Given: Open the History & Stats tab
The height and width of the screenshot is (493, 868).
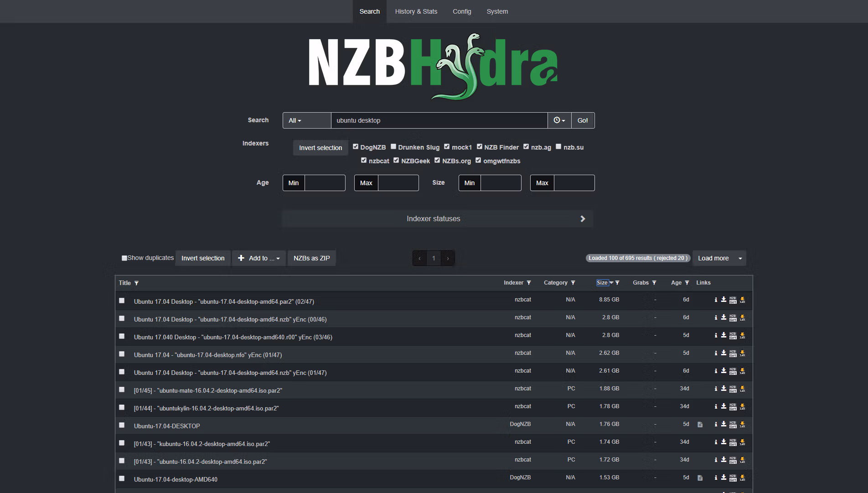Looking at the screenshot, I should (x=416, y=11).
